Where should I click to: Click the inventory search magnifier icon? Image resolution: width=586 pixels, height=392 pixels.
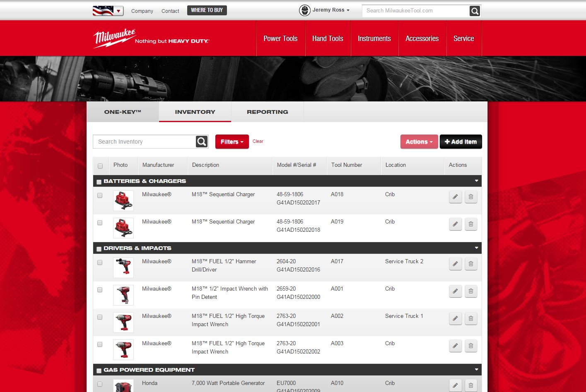202,142
